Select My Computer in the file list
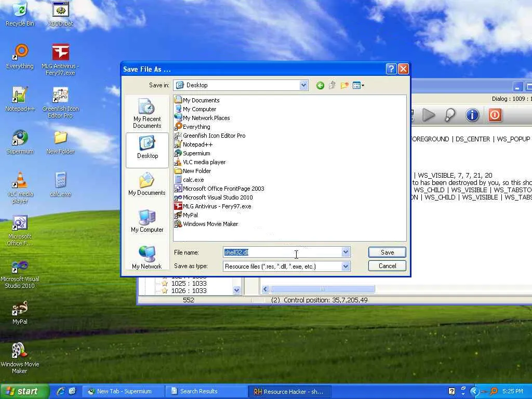532x399 pixels. pyautogui.click(x=195, y=109)
